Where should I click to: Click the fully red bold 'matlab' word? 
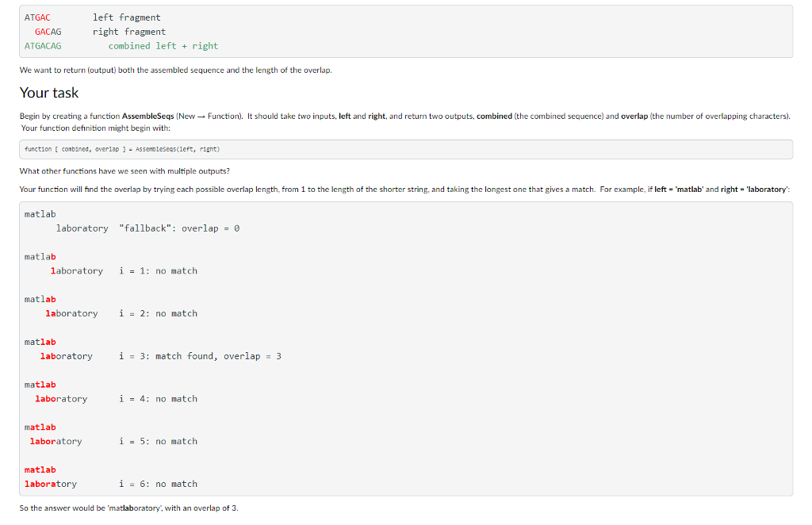coord(40,469)
